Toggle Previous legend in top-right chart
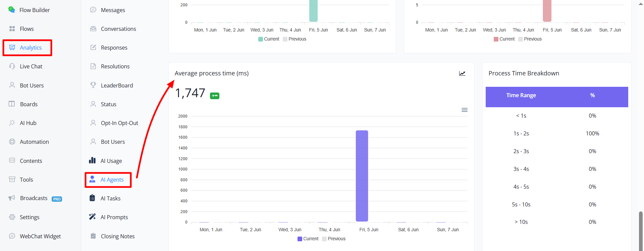 (530, 39)
